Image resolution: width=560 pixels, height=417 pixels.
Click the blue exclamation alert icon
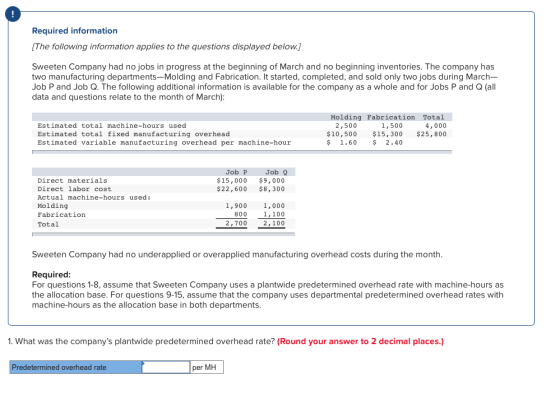coord(13,14)
